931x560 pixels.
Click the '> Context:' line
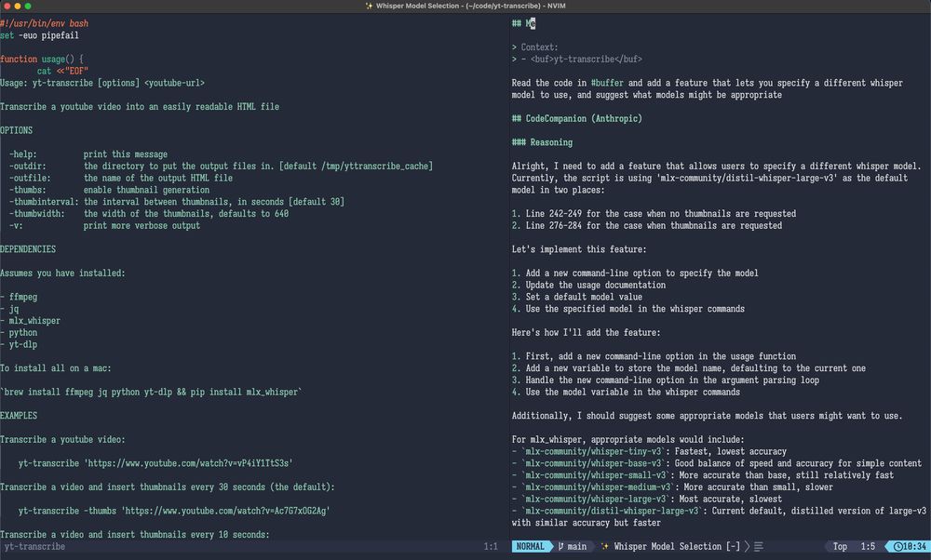coord(535,47)
